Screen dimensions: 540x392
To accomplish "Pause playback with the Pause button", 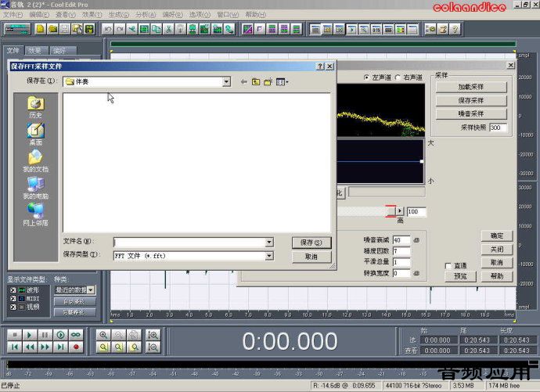I will pos(45,335).
